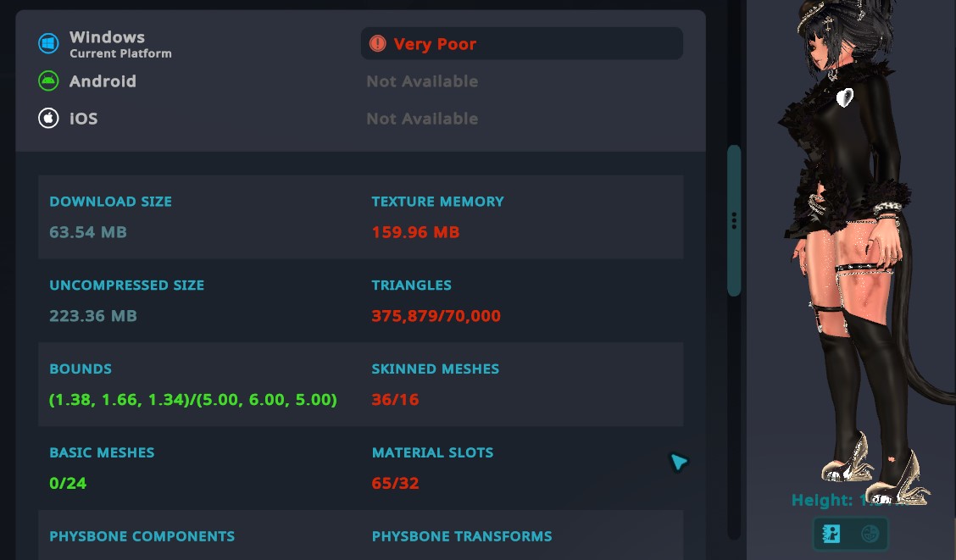Viewport: 956px width, 560px height.
Task: Click the three-dot panel divider handle
Action: (734, 221)
